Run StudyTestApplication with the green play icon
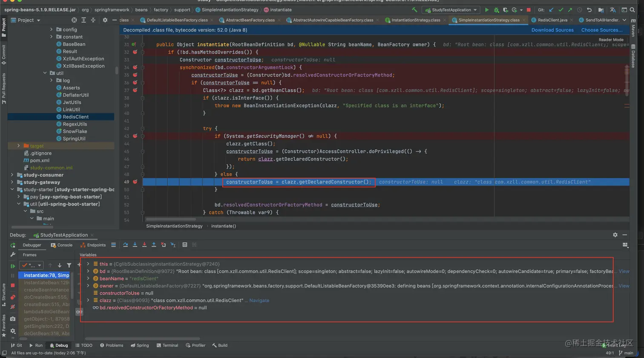 pyautogui.click(x=487, y=10)
